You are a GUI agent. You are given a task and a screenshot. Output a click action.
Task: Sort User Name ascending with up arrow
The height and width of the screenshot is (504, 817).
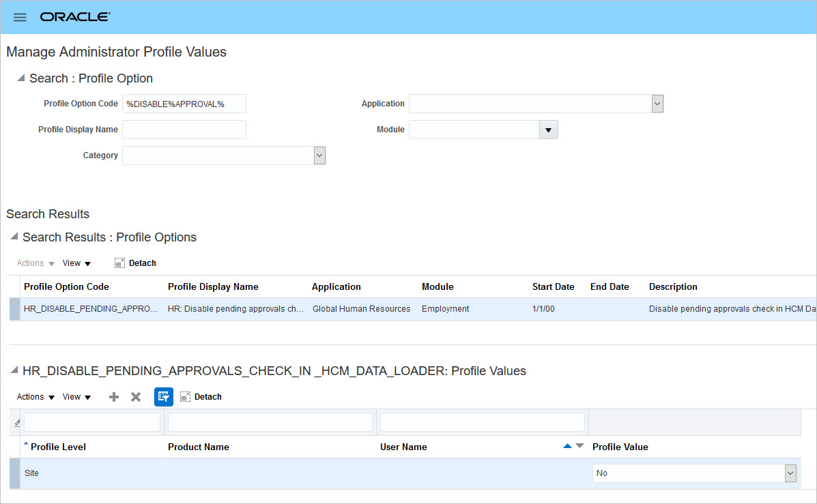pyautogui.click(x=567, y=446)
